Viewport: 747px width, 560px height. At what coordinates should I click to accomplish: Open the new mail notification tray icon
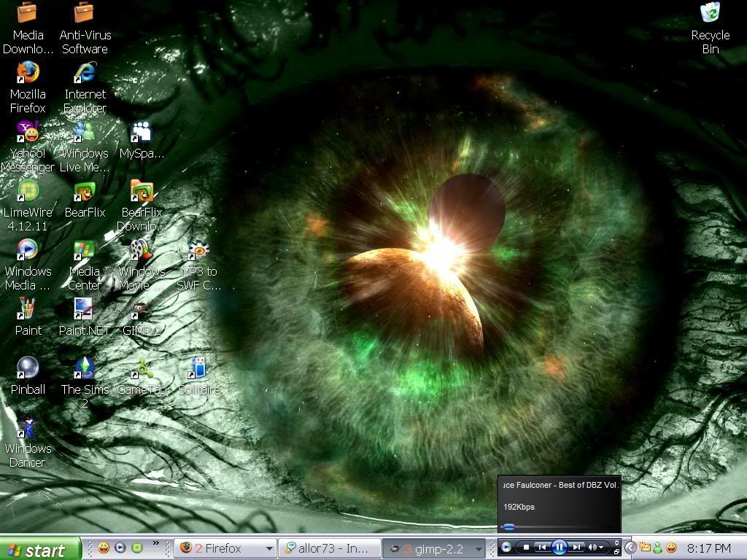point(645,548)
